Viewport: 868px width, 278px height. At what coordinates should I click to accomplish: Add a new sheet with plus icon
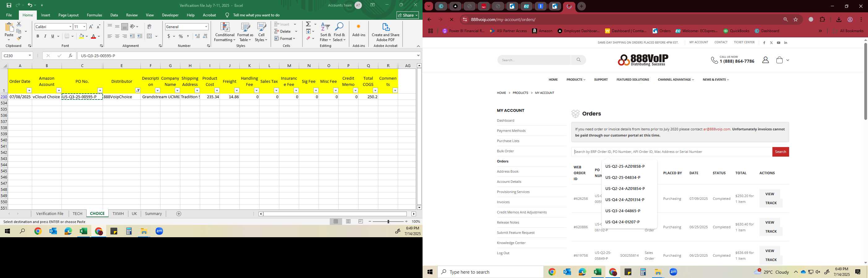coord(179,214)
